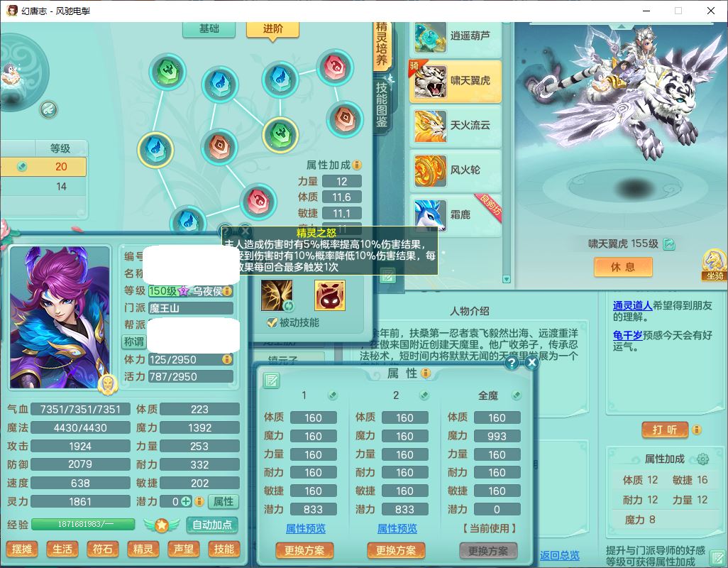Open the 技能 menu button
The image size is (728, 568).
(224, 550)
